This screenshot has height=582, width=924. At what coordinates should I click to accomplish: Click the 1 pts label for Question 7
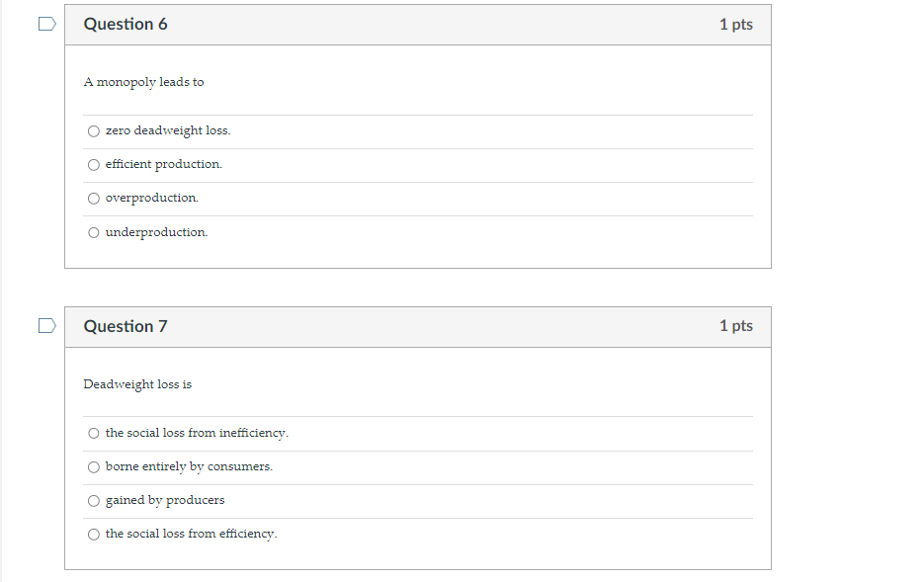[x=736, y=325]
